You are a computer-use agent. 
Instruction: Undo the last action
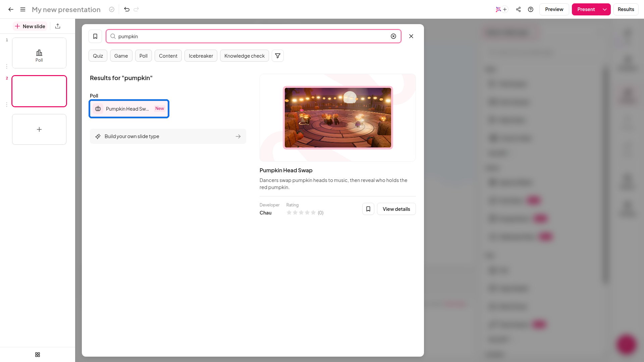point(127,9)
